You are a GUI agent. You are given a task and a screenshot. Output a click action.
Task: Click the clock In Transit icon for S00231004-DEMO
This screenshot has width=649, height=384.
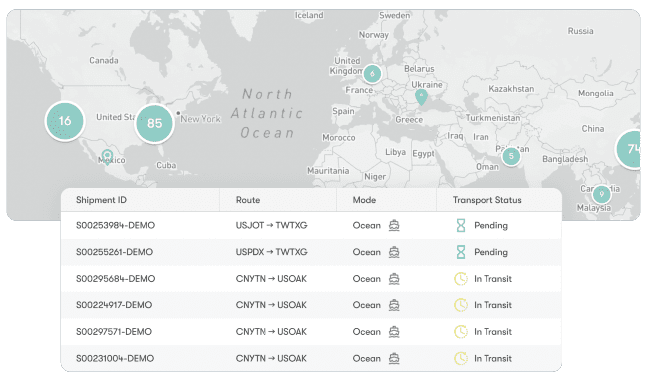(x=461, y=358)
